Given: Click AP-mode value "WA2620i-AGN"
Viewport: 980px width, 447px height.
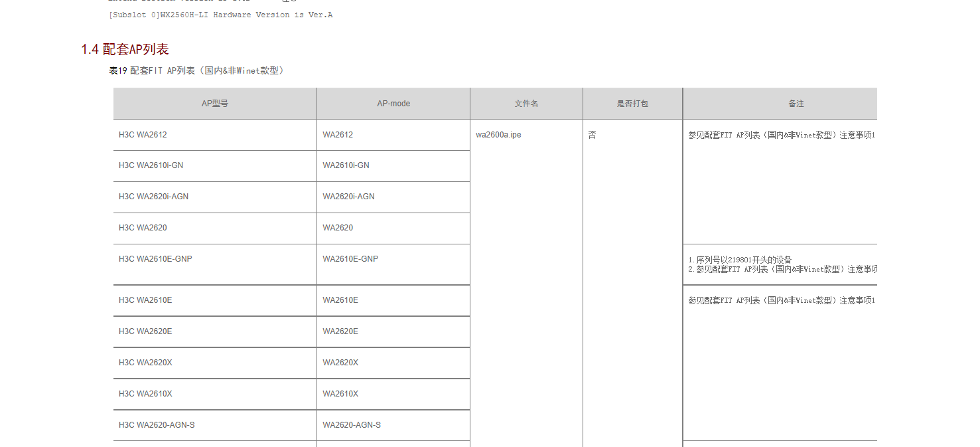Looking at the screenshot, I should tap(348, 197).
